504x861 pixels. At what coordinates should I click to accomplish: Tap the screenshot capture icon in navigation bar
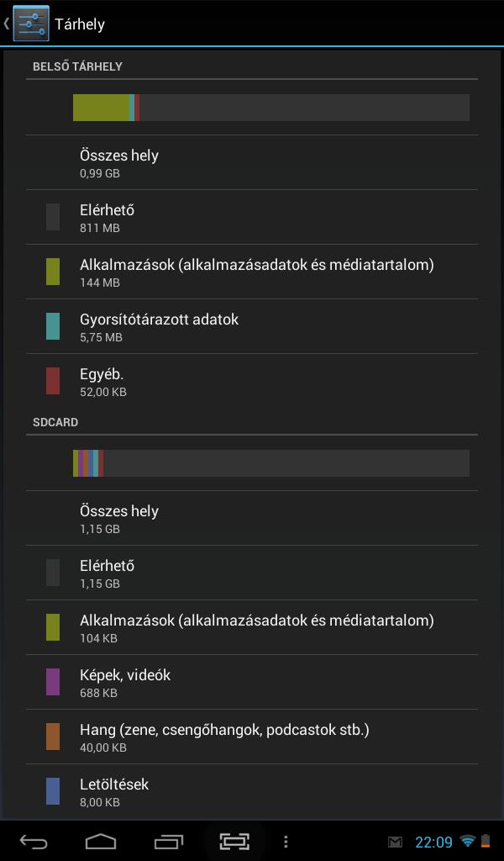point(234,841)
